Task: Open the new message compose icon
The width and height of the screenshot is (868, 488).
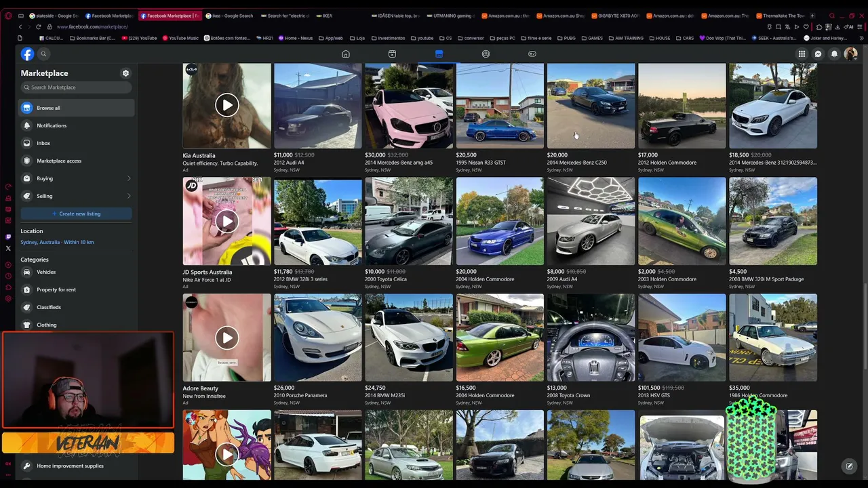Action: pos(849,466)
